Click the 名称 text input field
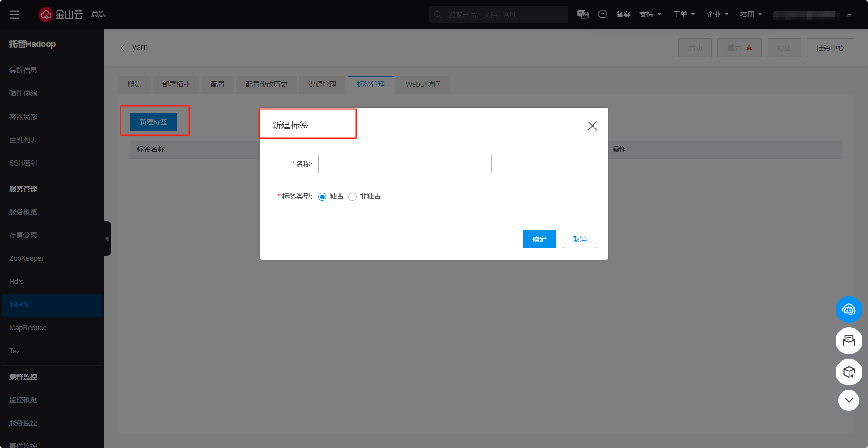Image resolution: width=868 pixels, height=448 pixels. pos(405,164)
